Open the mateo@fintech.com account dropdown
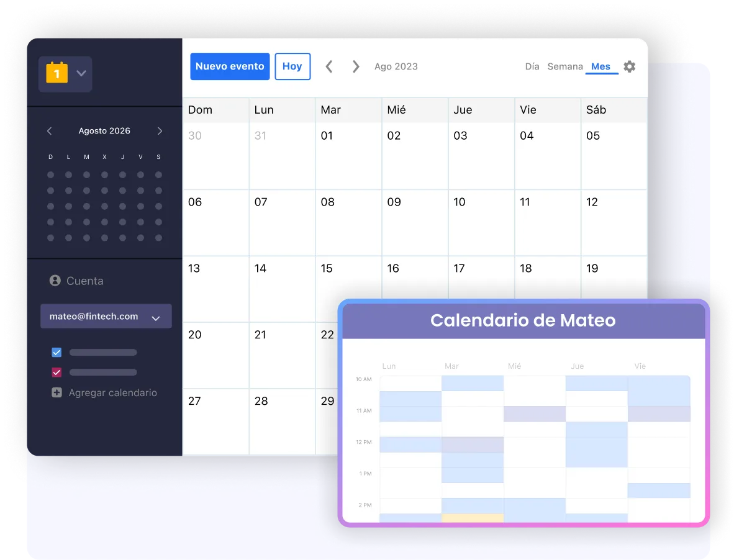 pyautogui.click(x=156, y=316)
